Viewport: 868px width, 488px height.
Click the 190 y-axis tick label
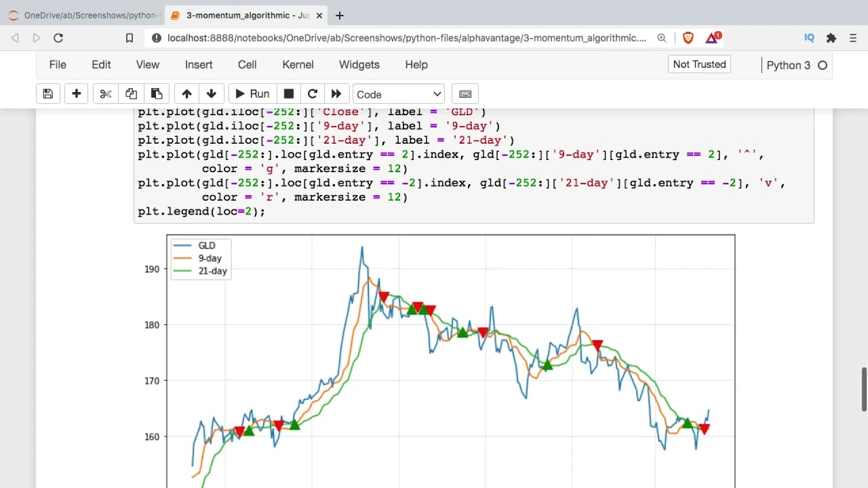pos(152,269)
